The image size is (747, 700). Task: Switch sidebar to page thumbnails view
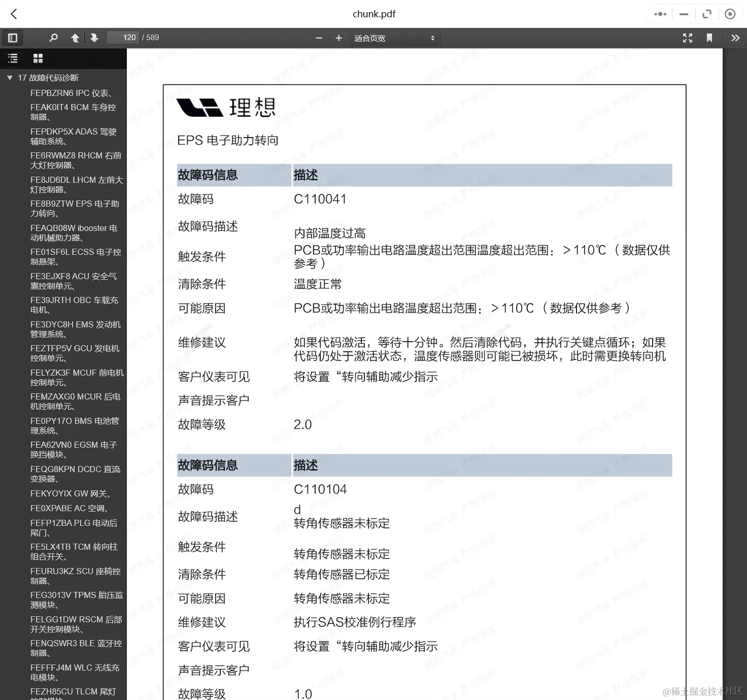38,58
